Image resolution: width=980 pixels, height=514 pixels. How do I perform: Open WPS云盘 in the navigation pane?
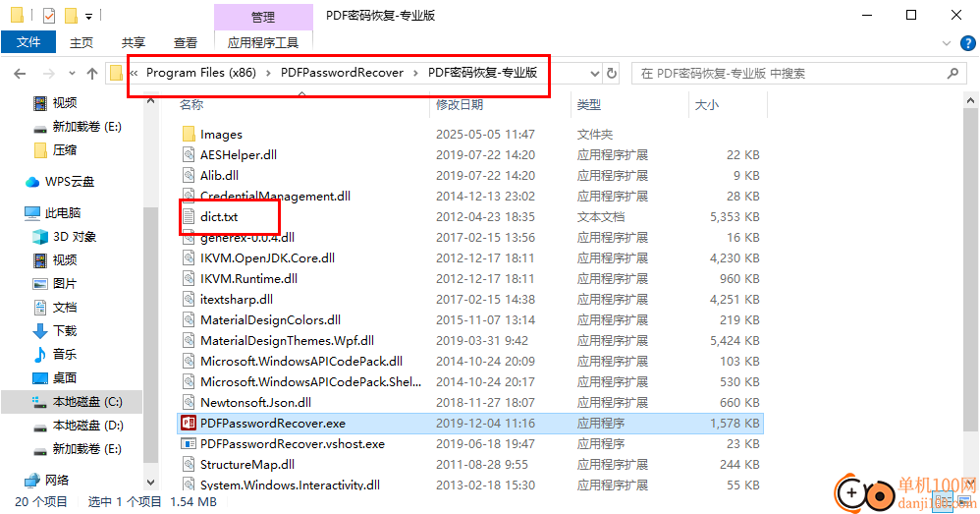(70, 182)
